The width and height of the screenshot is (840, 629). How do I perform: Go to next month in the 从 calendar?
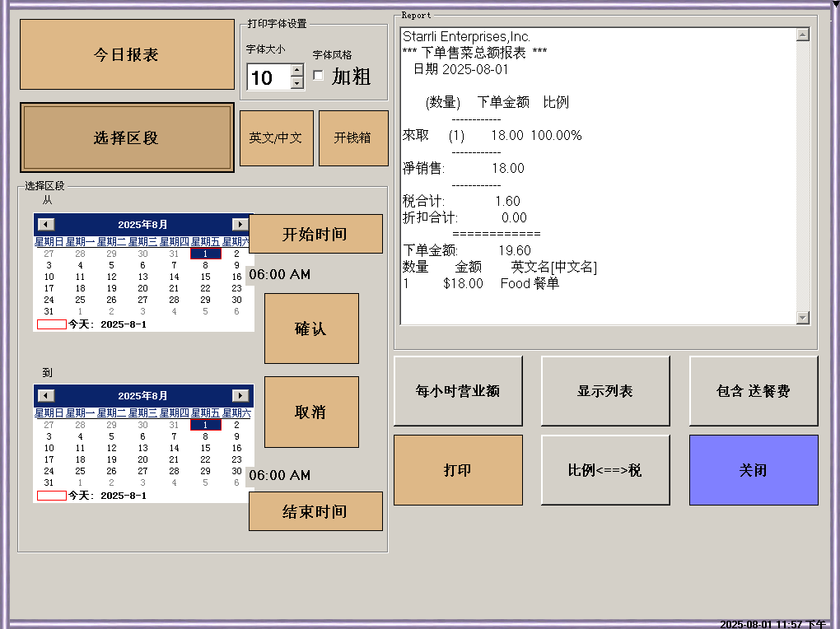point(240,225)
